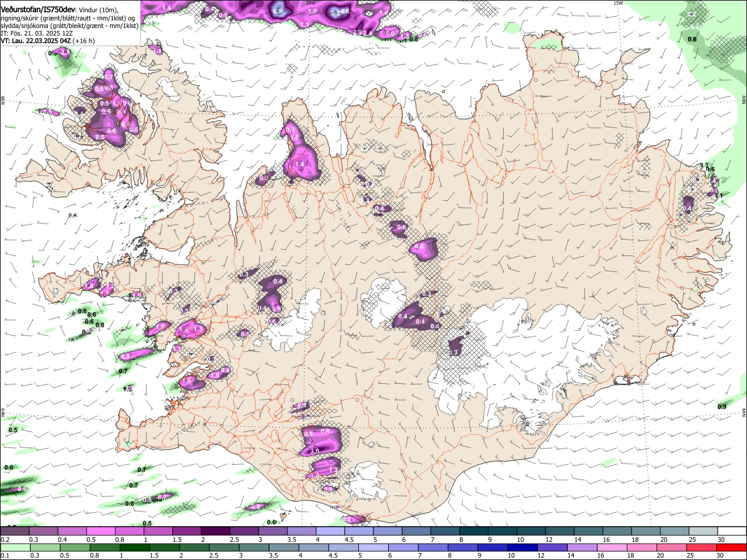Select the 'rigning/skúrir' legend description line

pos(68,18)
